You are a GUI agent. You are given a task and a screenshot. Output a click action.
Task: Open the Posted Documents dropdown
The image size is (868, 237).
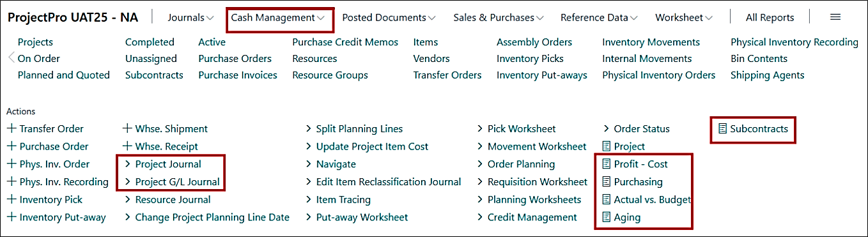coord(389,18)
